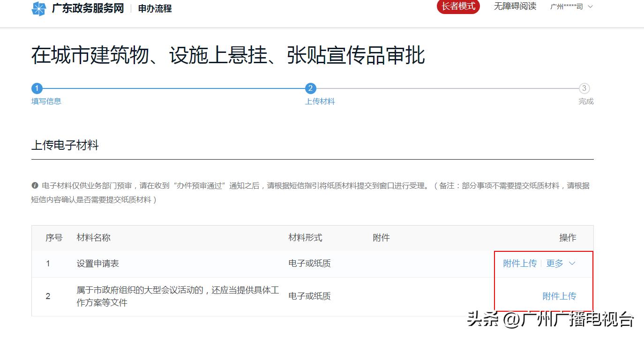
Task: Click the highlighted step 2 circle above 上传材料
Action: (311, 88)
